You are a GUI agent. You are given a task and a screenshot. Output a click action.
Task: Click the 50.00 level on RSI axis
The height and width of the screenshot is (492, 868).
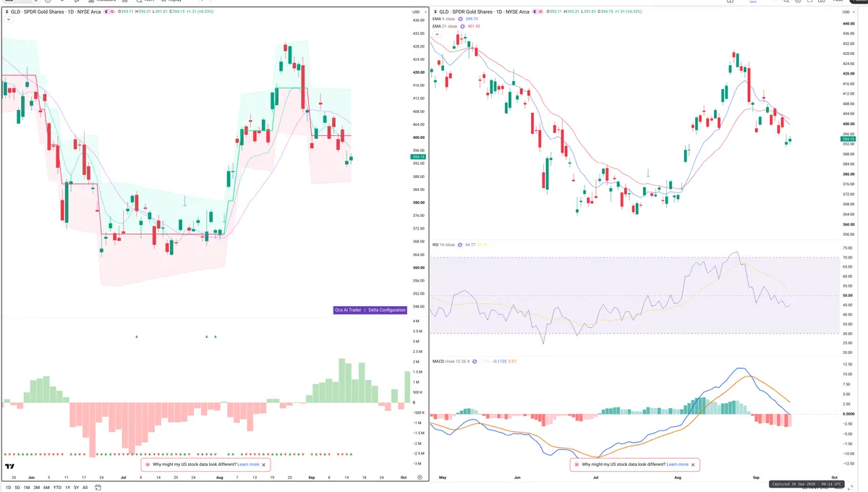click(x=848, y=295)
